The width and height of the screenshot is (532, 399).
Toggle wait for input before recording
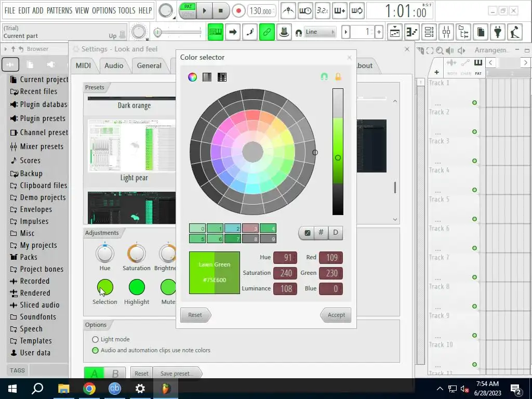pos(305,11)
